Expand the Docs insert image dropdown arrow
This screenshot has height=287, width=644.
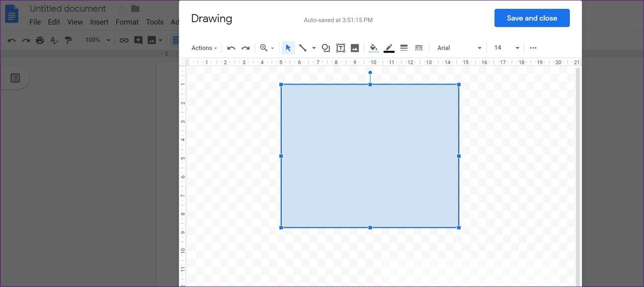click(x=161, y=40)
